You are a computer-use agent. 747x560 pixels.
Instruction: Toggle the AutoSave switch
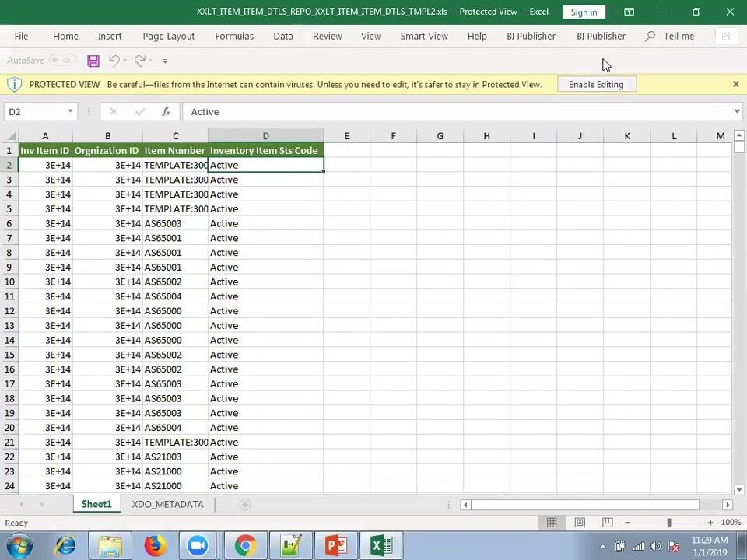coord(62,61)
